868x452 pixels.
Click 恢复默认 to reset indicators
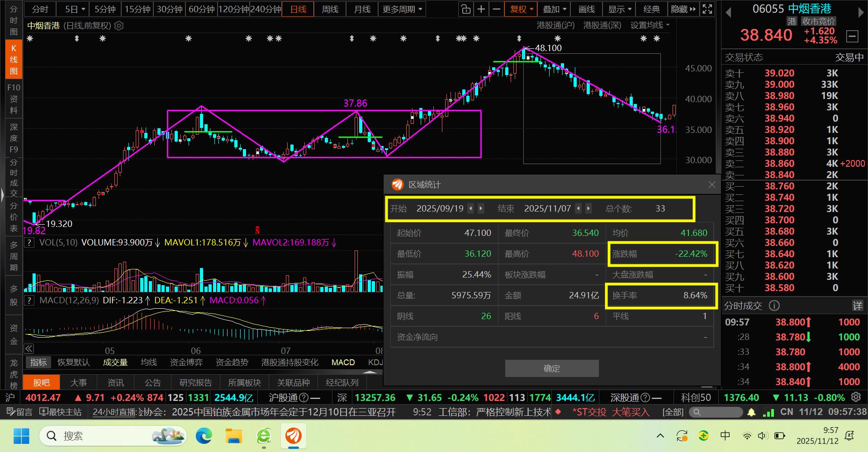pyautogui.click(x=73, y=362)
